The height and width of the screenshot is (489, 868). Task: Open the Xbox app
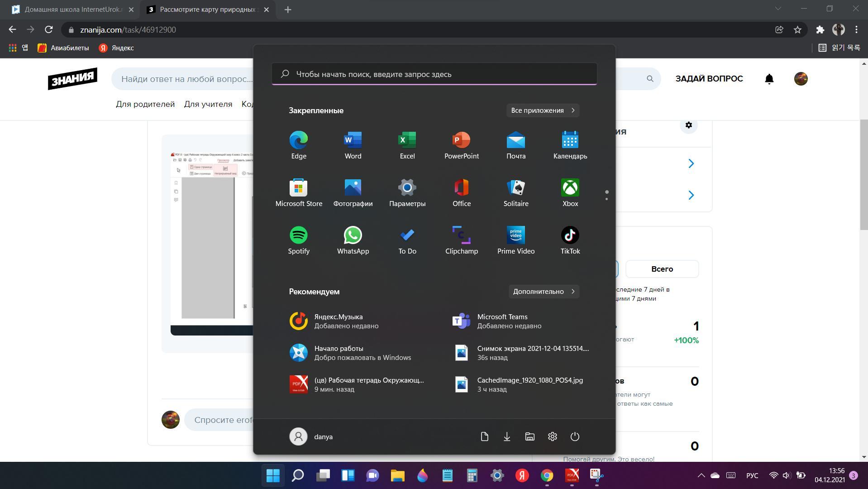(570, 193)
